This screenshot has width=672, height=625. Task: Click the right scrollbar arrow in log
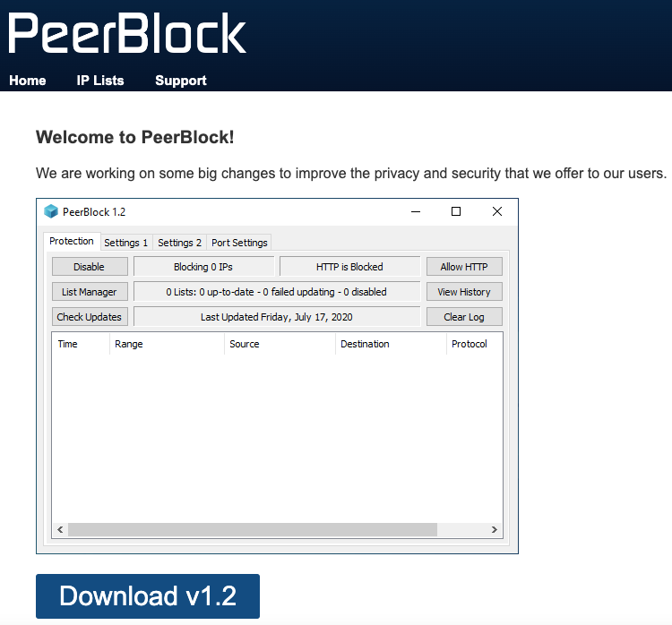pyautogui.click(x=494, y=529)
